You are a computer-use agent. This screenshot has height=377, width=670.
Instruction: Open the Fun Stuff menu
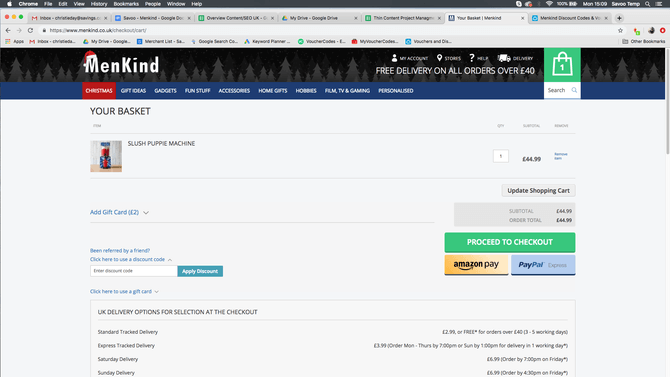coord(197,91)
